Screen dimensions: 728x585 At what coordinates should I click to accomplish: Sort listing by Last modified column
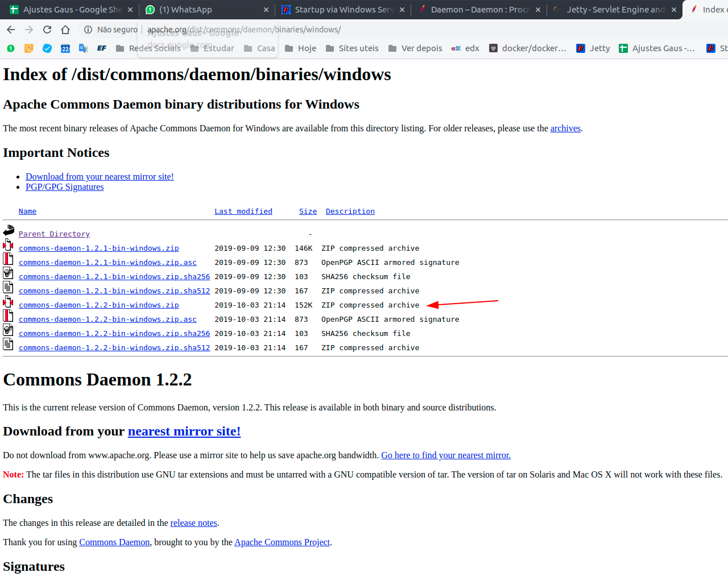[x=243, y=211]
